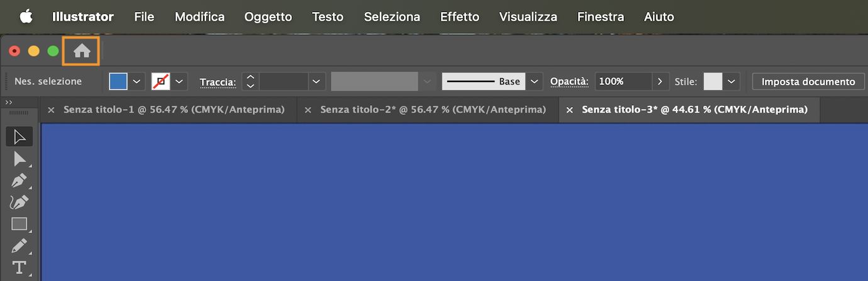Click the blue fill color swatch
This screenshot has width=868, height=281.
[118, 81]
